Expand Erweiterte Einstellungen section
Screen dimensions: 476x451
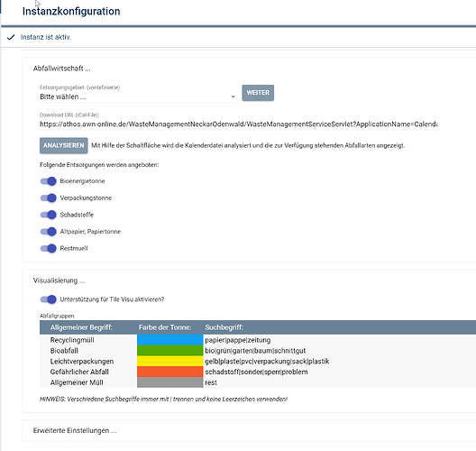[x=75, y=430]
